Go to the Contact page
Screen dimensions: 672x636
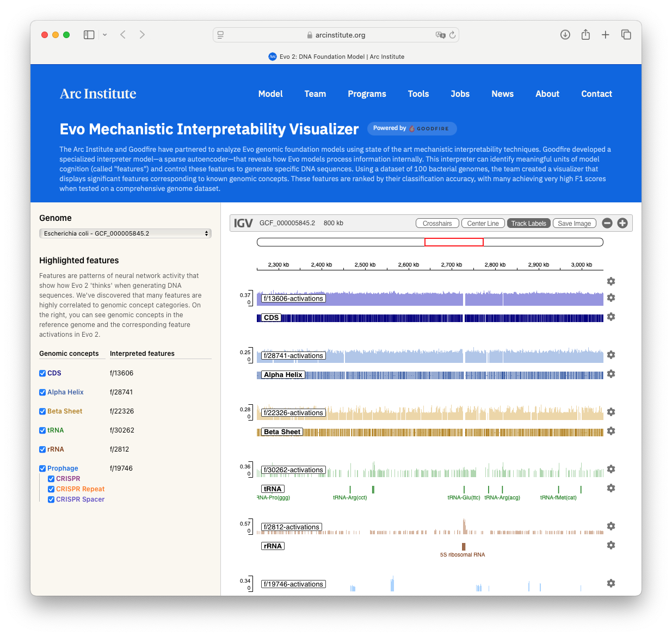596,94
